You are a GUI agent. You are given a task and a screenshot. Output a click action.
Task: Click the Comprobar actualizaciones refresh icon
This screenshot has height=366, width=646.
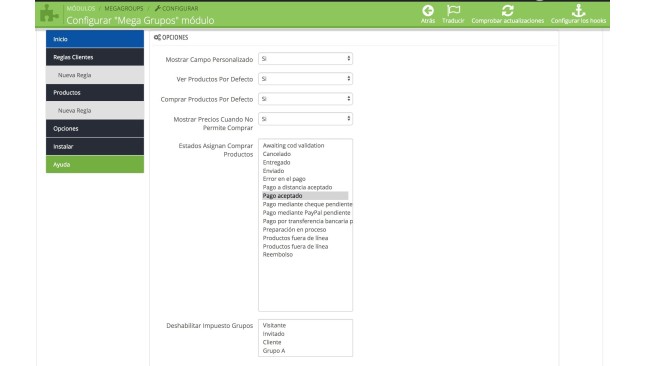coord(508,11)
